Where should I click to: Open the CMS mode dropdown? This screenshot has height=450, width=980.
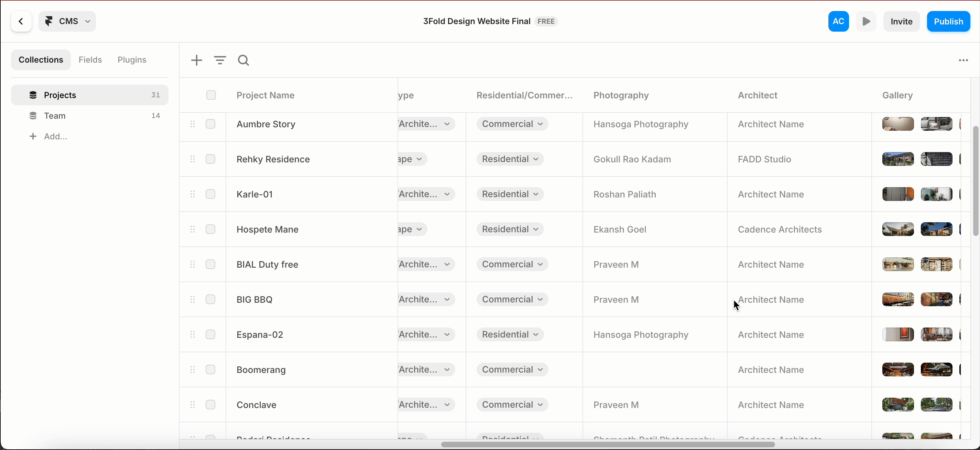pyautogui.click(x=67, y=21)
